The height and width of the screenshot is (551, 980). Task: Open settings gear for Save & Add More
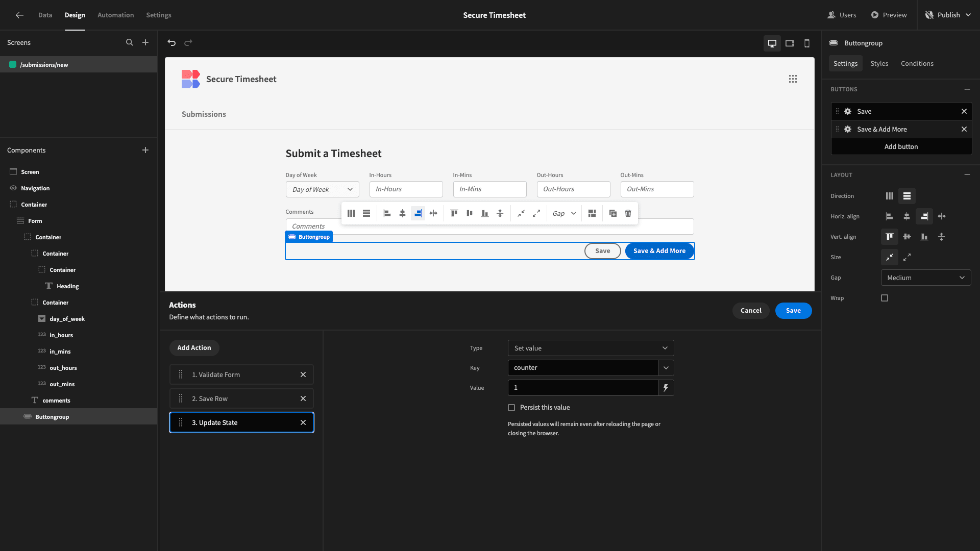tap(848, 129)
